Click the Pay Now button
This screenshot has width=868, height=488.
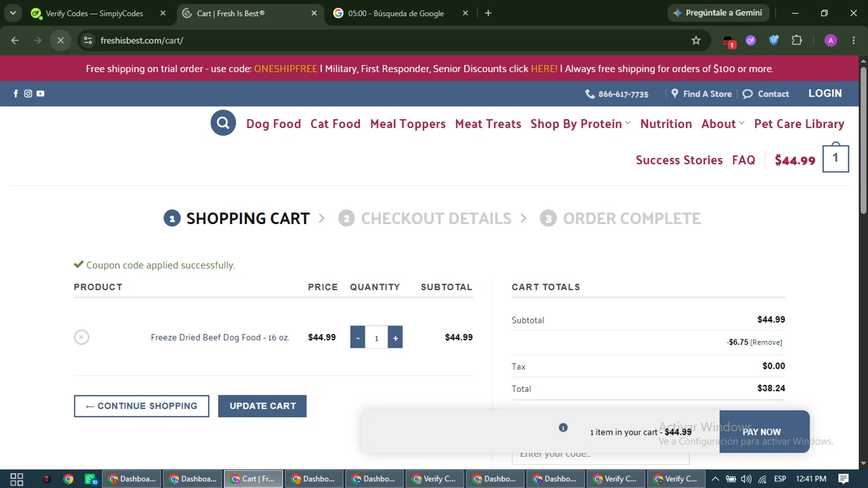click(x=764, y=432)
